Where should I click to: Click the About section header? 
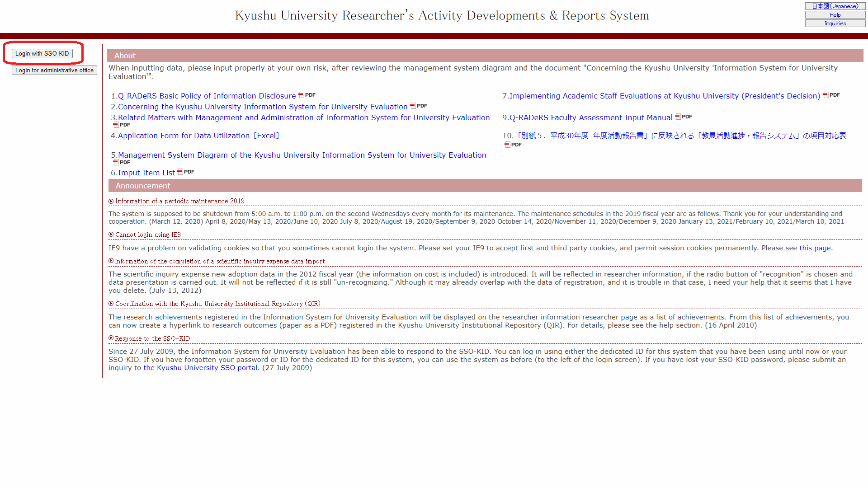485,56
